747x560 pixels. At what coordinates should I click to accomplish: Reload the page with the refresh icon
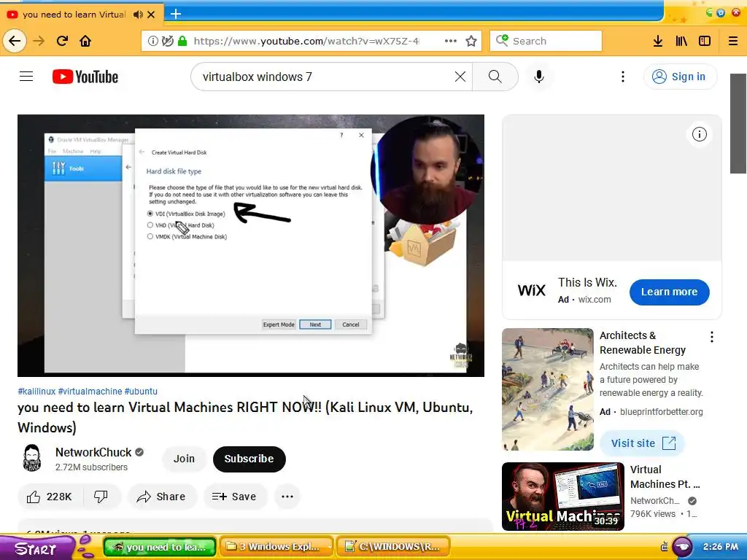[x=62, y=41]
